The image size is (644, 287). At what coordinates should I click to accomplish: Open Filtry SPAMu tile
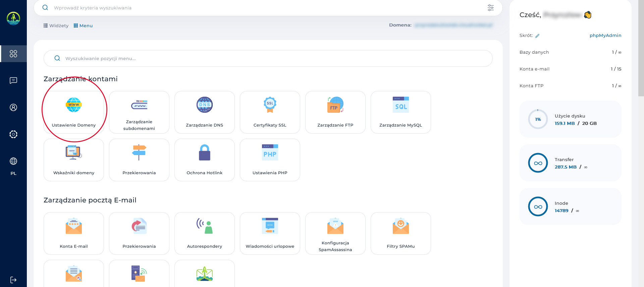click(400, 234)
